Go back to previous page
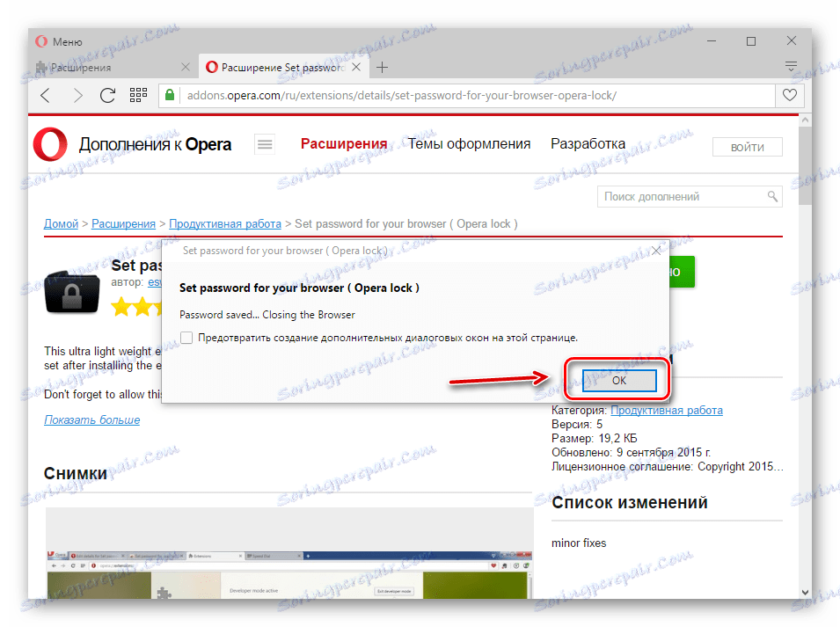Screen dimensions: 840x627 click(47, 95)
